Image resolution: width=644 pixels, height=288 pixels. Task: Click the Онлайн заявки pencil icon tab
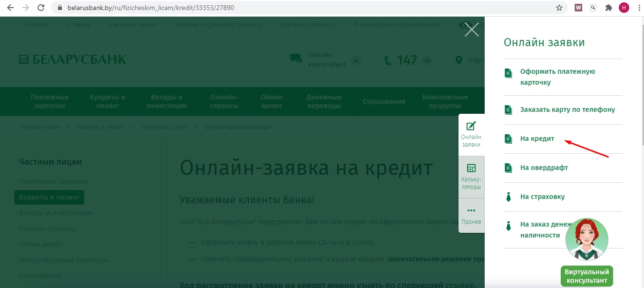click(471, 126)
